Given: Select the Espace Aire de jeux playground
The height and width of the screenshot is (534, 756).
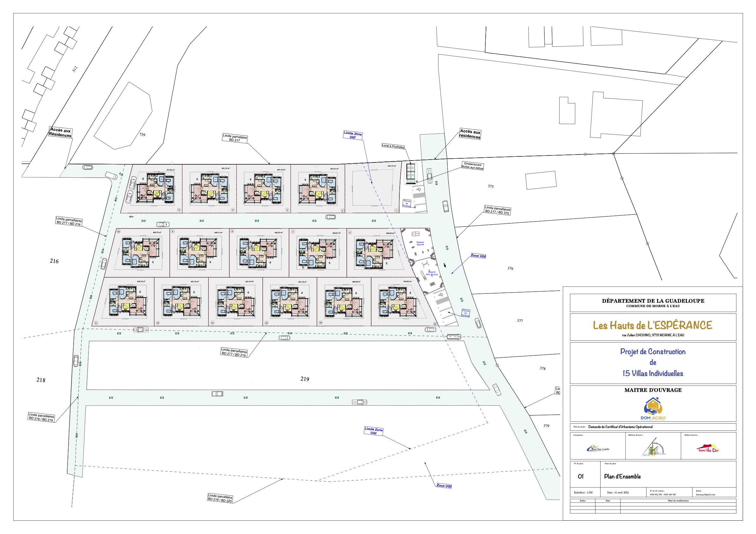Looking at the screenshot, I should [x=432, y=273].
